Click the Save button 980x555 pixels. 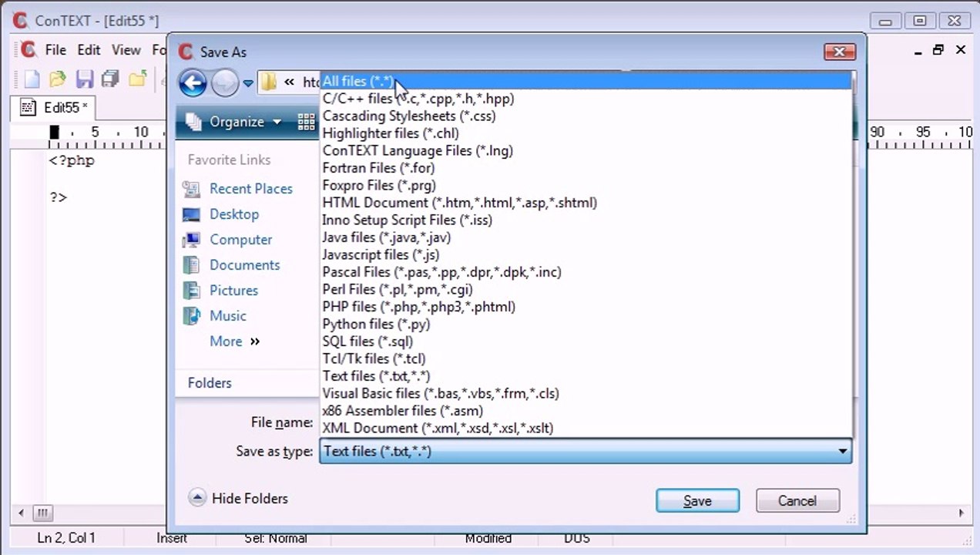coord(697,501)
